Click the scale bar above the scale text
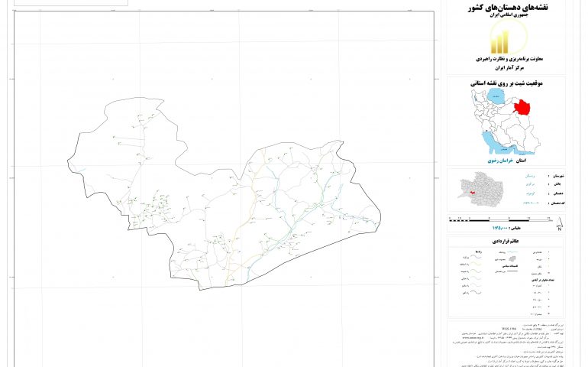This screenshot has width=588, height=367. point(504,219)
